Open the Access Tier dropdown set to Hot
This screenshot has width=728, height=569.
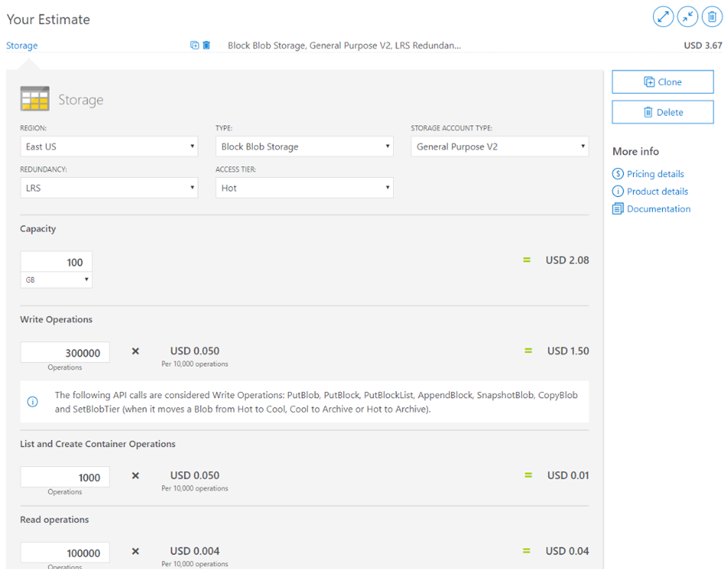click(x=304, y=188)
